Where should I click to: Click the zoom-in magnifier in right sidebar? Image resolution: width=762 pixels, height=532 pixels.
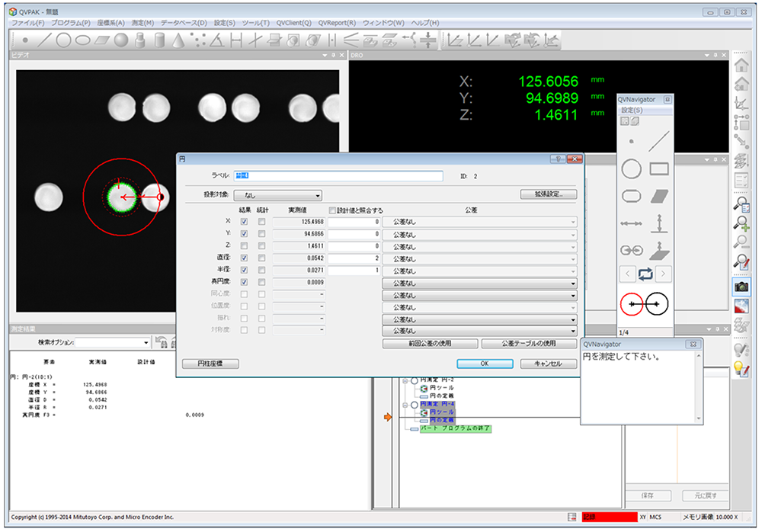[741, 223]
